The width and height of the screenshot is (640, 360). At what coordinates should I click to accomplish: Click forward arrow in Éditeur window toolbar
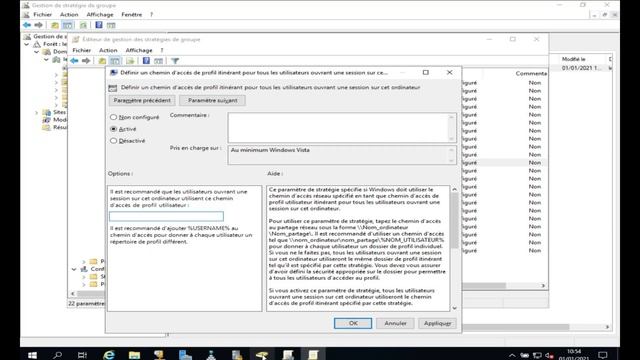pyautogui.click(x=86, y=61)
